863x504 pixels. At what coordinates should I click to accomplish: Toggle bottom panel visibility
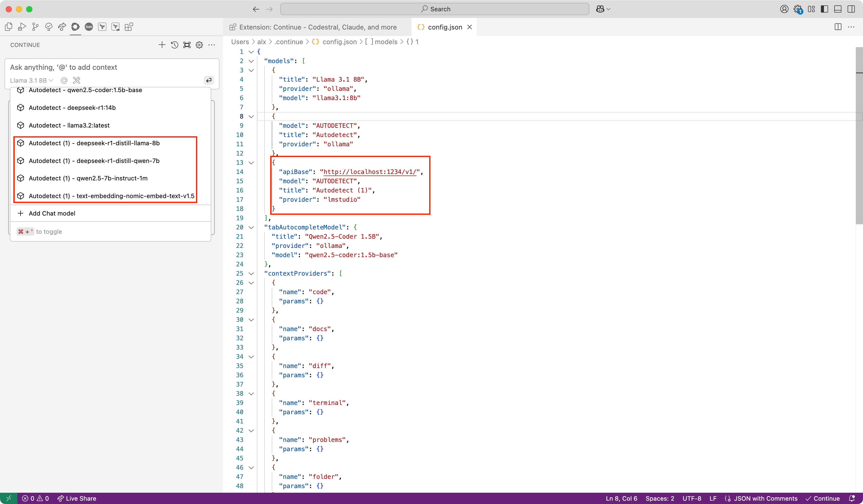point(838,9)
